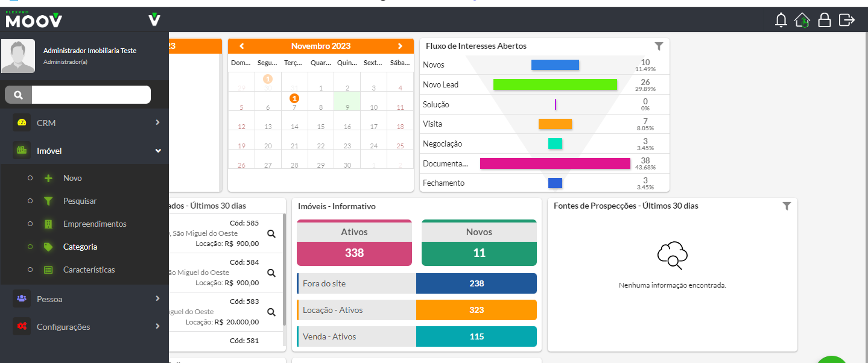Click the blue Novos funnel bar
Viewport: 868px width, 363px height.
(555, 65)
